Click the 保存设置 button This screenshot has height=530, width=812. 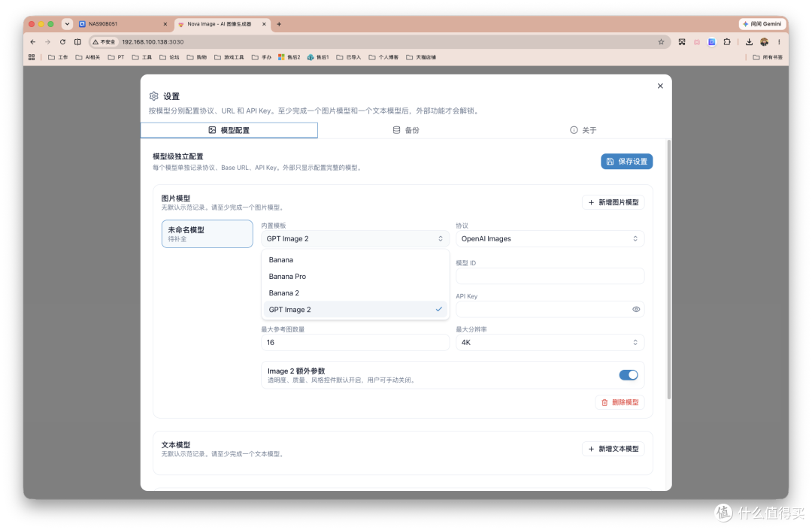coord(626,162)
